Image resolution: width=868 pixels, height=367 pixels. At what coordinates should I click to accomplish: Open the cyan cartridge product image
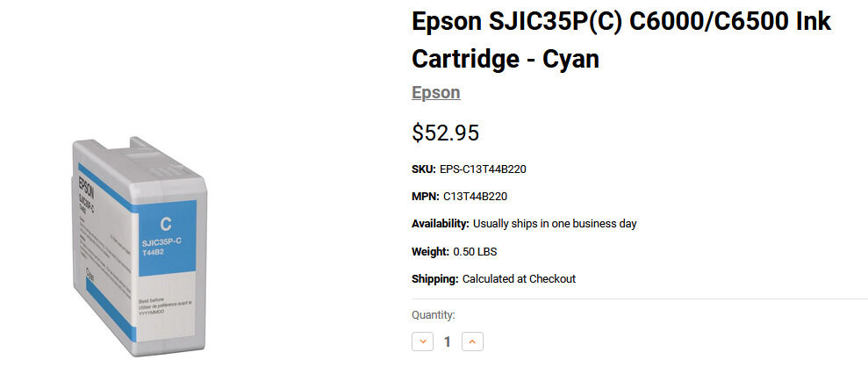point(140,247)
